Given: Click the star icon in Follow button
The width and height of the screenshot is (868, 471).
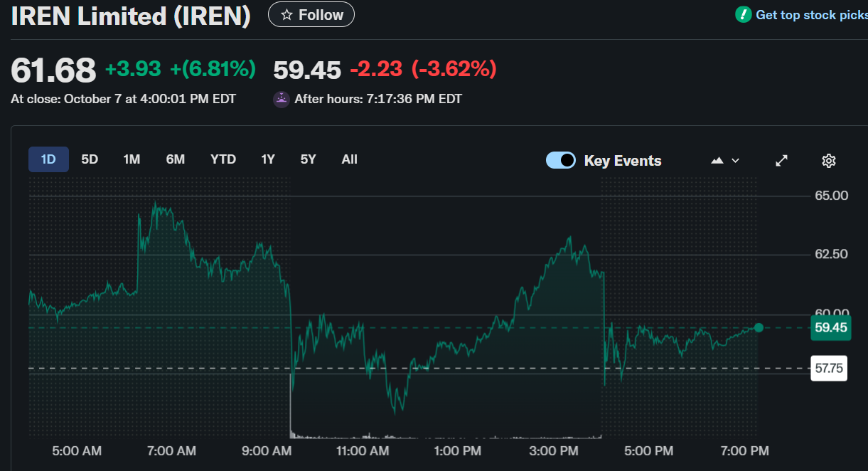Looking at the screenshot, I should tap(287, 15).
